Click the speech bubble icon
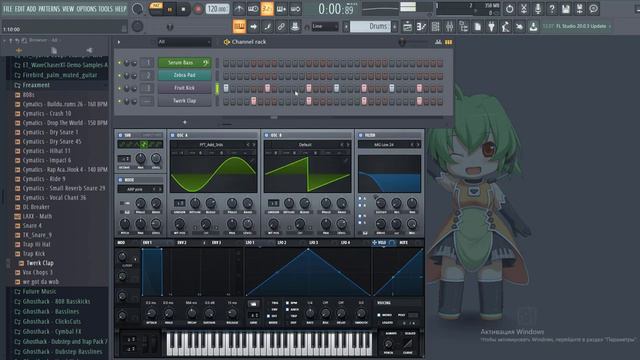The width and height of the screenshot is (640, 360). (x=593, y=9)
